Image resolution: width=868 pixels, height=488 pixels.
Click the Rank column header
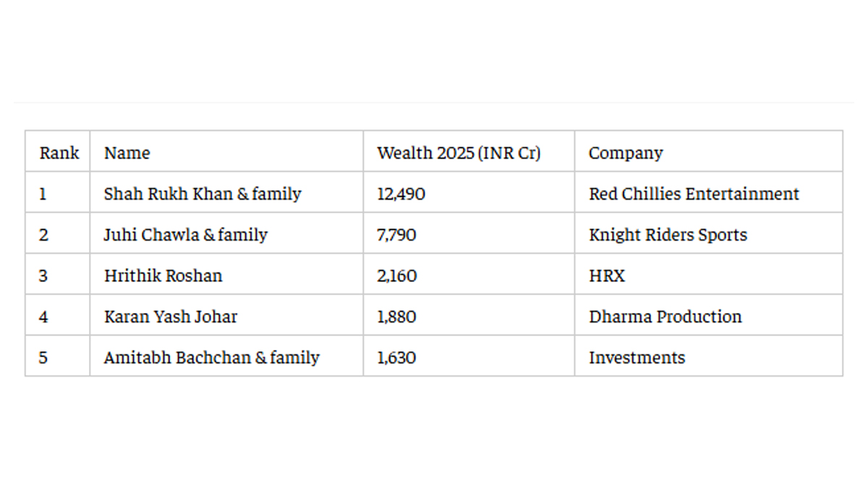click(59, 153)
